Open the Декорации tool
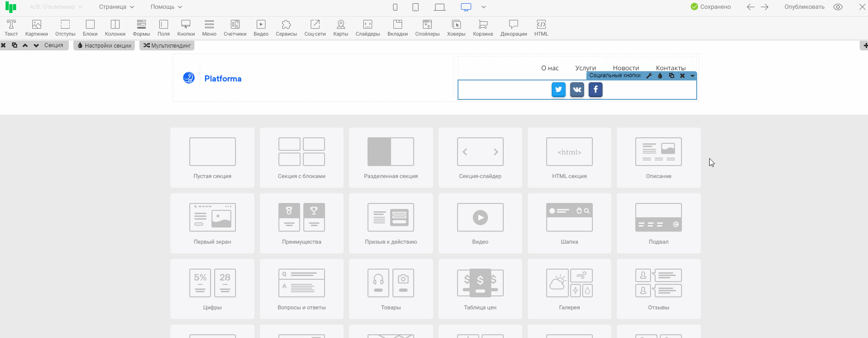 click(513, 28)
